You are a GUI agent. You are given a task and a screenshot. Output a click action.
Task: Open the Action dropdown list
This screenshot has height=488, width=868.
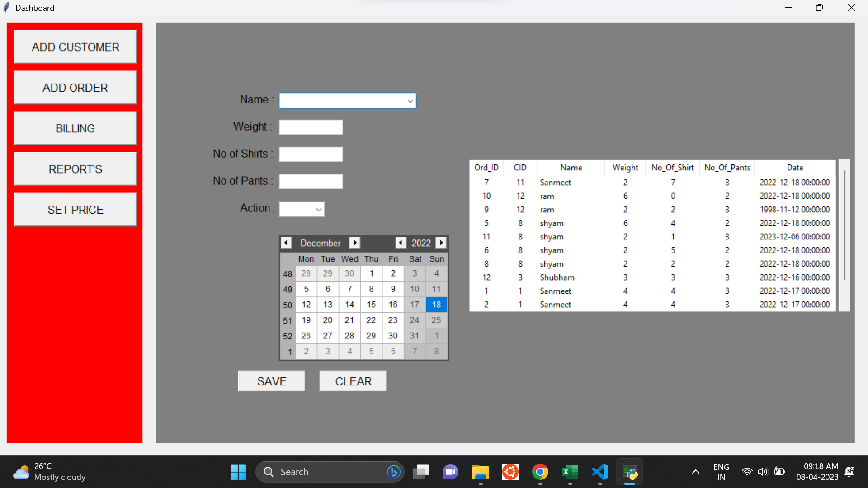318,209
